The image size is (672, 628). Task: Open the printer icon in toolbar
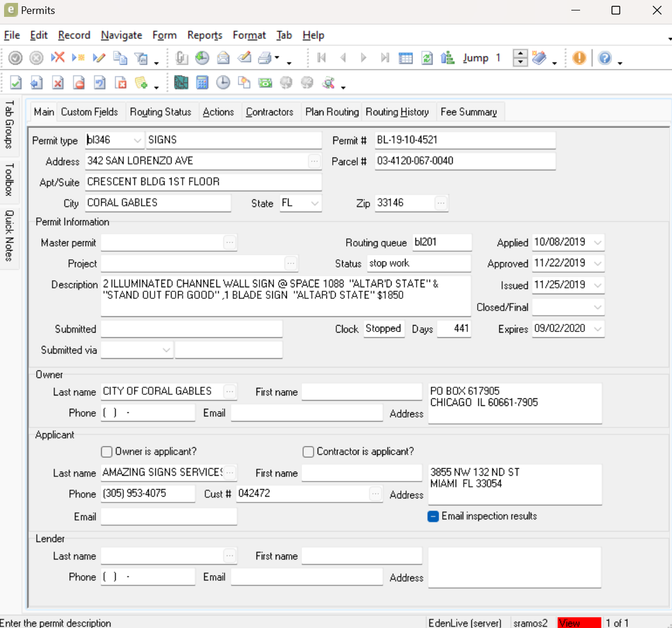pos(265,58)
